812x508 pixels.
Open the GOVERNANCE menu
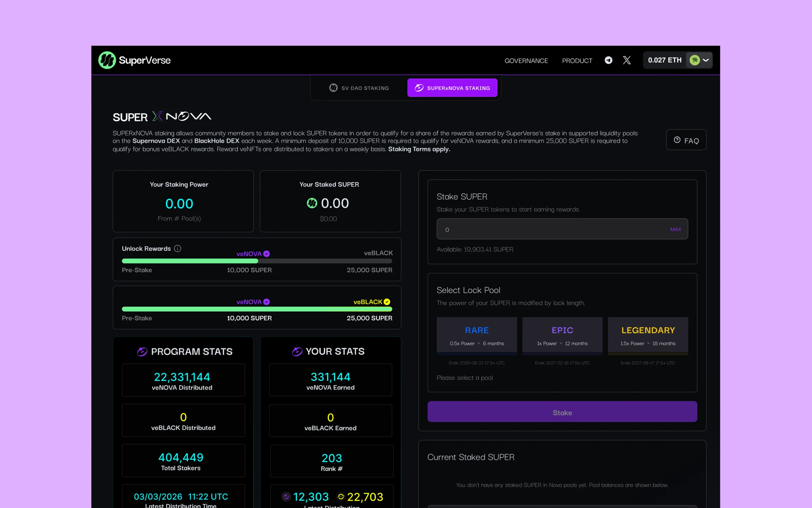pos(526,61)
